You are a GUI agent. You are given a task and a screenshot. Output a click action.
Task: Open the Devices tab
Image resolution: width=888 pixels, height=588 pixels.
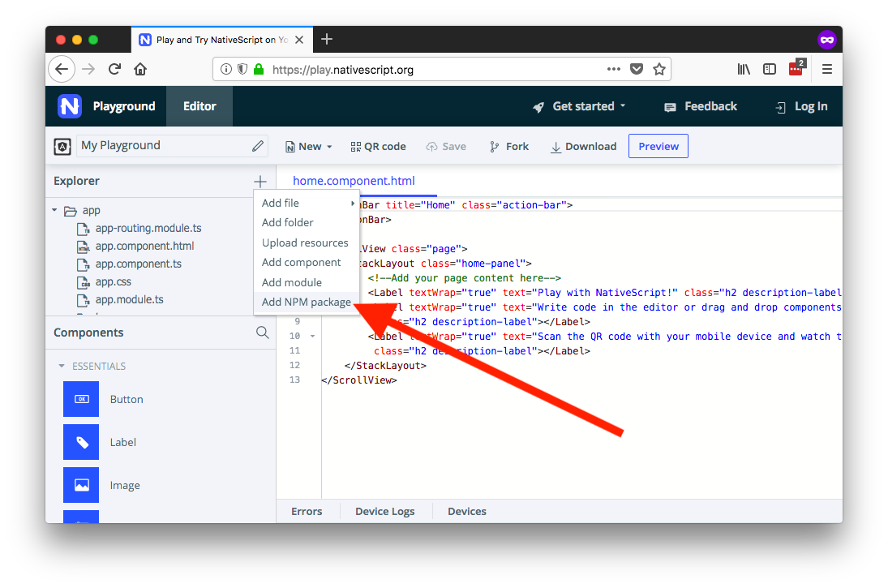click(x=466, y=511)
